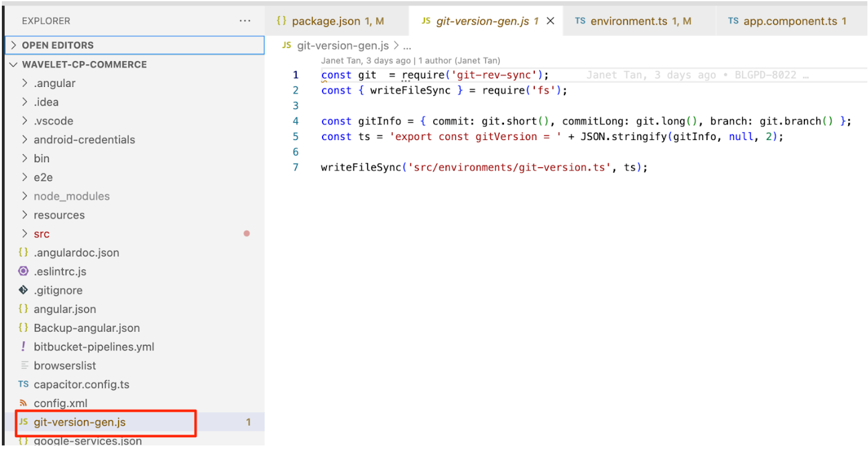The width and height of the screenshot is (868, 451).
Task: Close the git-version-gen.js tab
Action: point(550,21)
